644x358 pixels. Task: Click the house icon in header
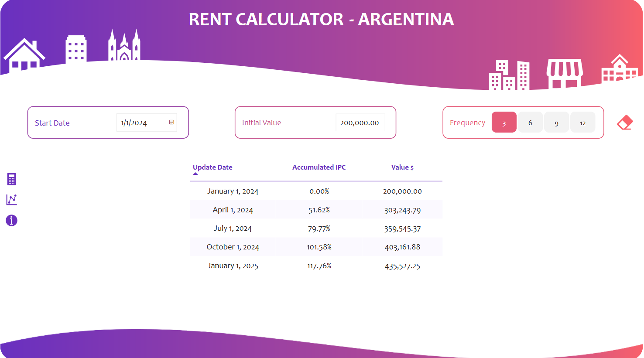pos(24,55)
